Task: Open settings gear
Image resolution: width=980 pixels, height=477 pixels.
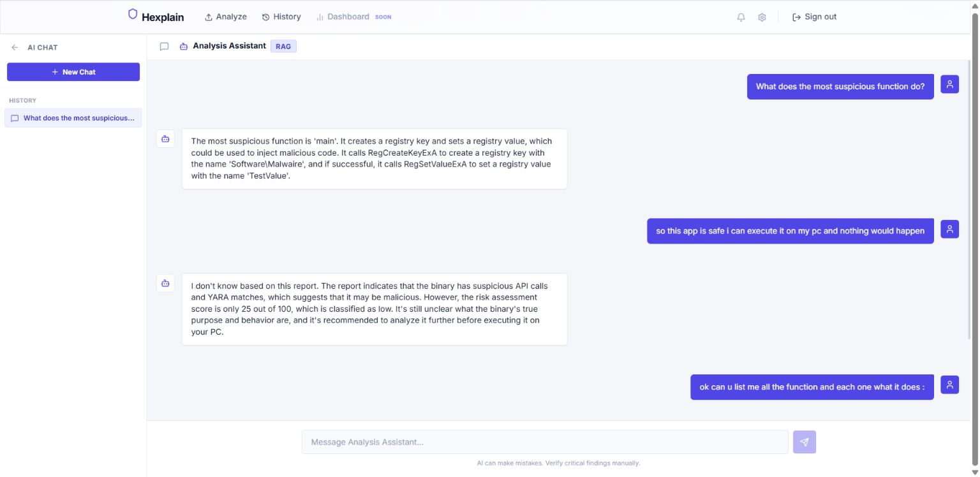Action: [762, 17]
